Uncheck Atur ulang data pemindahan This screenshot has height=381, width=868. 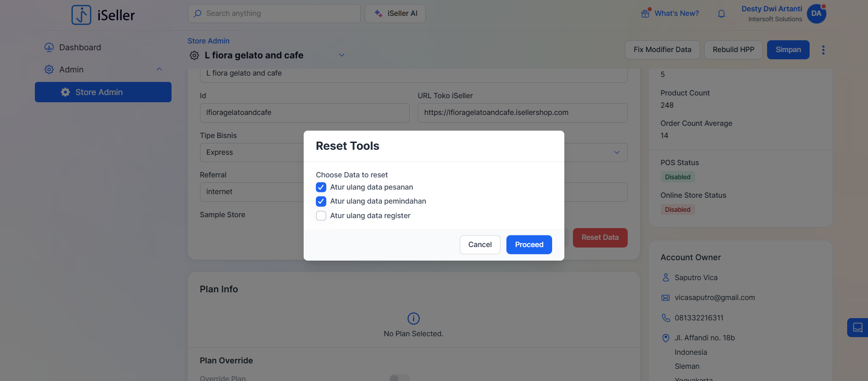click(x=321, y=201)
